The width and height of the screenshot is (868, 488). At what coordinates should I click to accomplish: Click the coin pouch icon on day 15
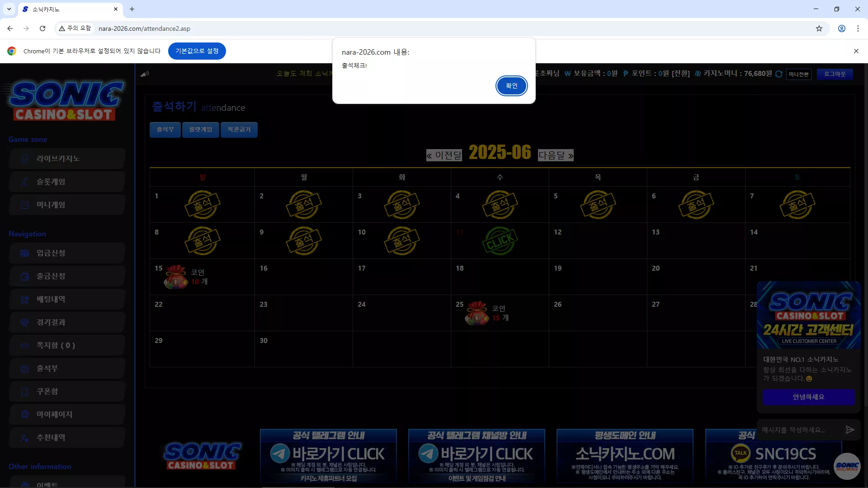[x=176, y=277]
